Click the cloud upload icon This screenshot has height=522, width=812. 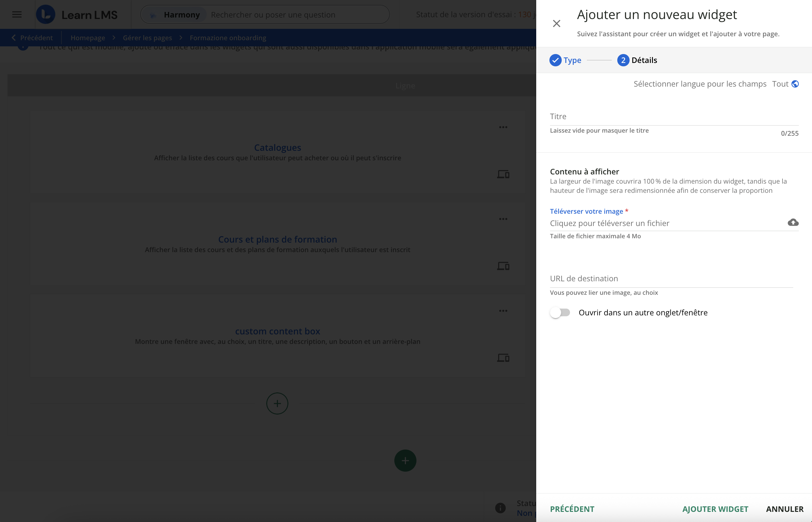click(793, 222)
